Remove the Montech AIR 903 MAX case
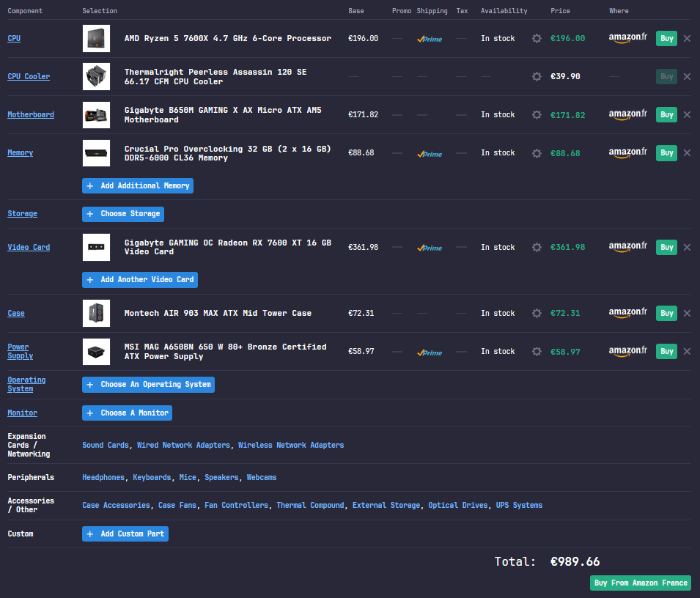 (687, 313)
